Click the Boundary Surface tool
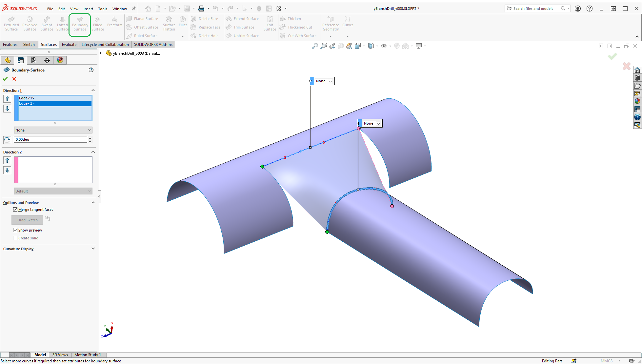642x364 pixels. click(x=80, y=24)
